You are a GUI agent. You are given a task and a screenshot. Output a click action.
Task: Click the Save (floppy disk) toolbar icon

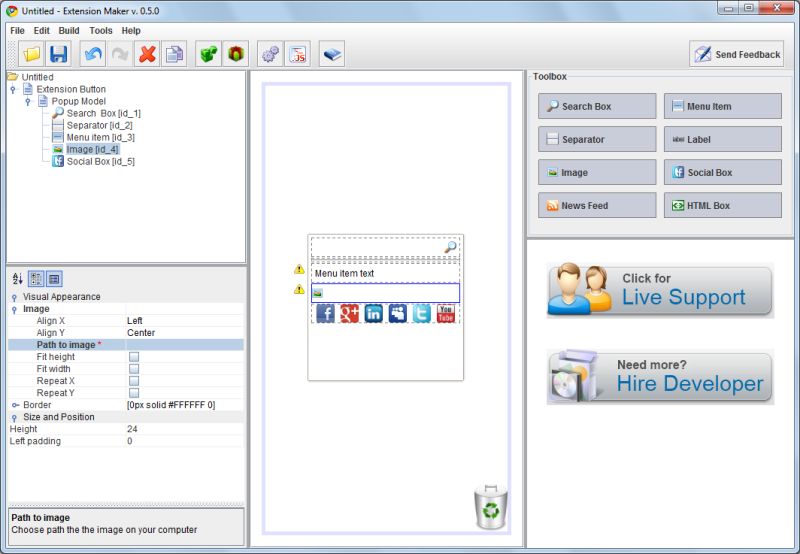[59, 54]
